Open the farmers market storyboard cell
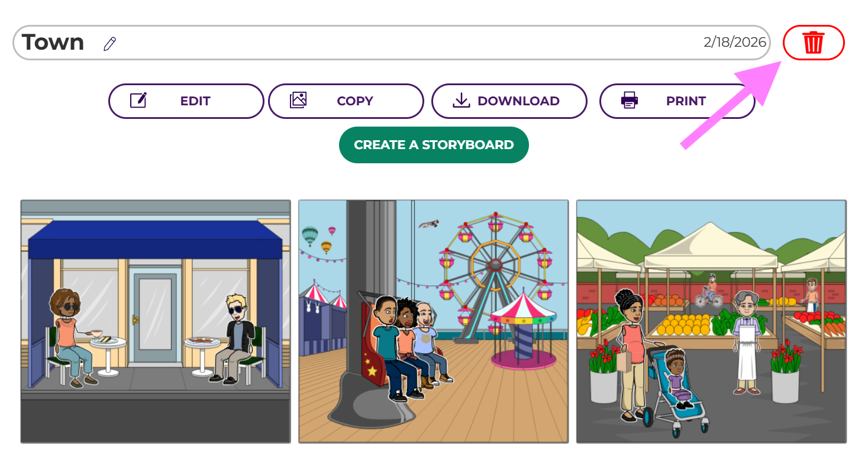 click(711, 321)
